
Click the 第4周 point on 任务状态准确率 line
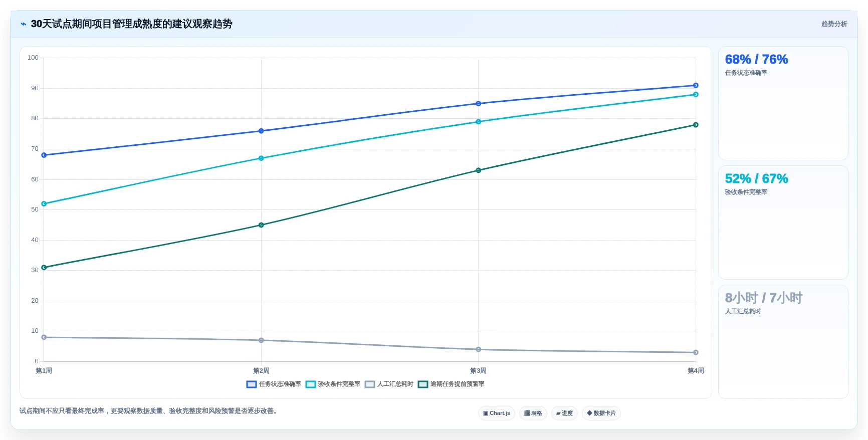[x=696, y=86]
